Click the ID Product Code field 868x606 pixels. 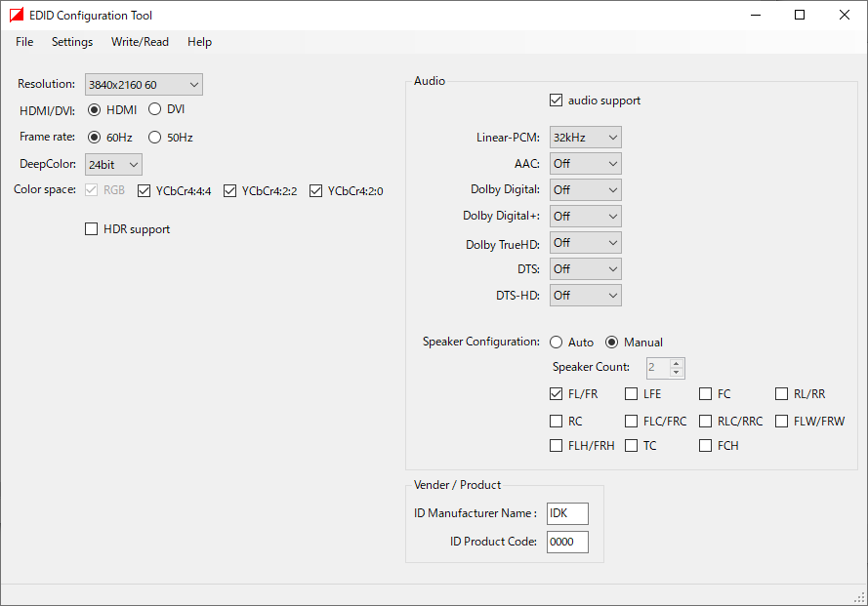(567, 542)
